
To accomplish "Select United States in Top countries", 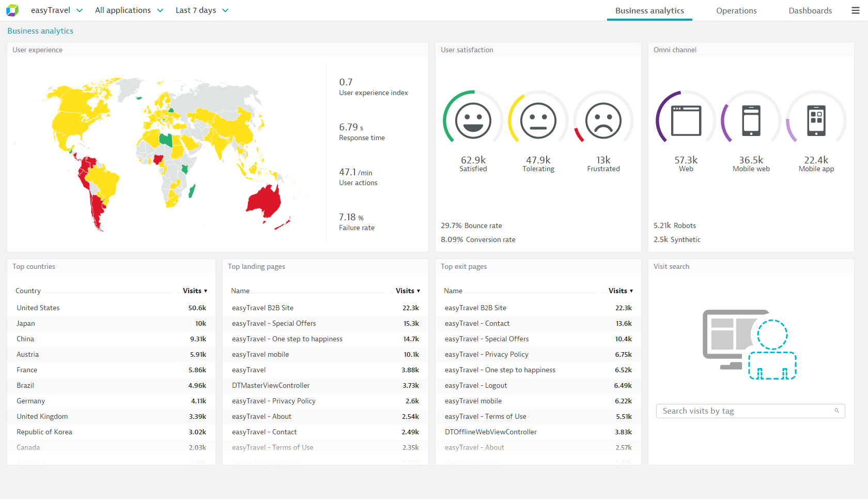I will 111,308.
